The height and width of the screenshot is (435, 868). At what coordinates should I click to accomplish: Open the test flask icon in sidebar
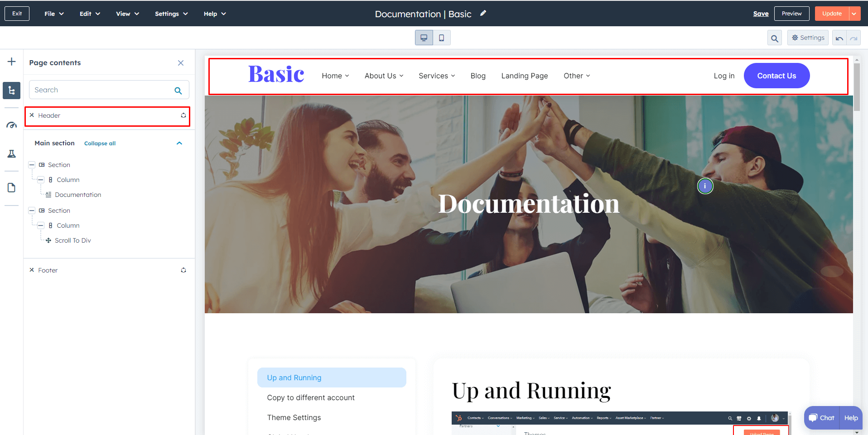[x=12, y=154]
